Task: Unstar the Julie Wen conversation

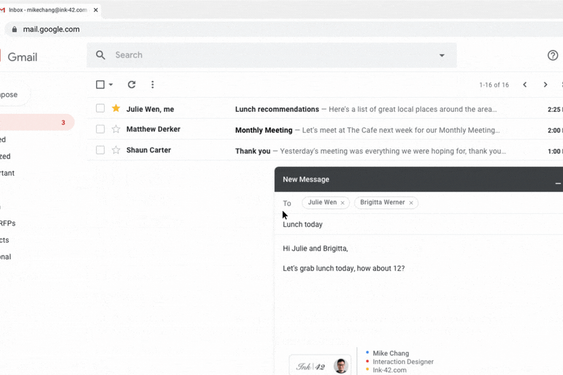Action: [116, 108]
